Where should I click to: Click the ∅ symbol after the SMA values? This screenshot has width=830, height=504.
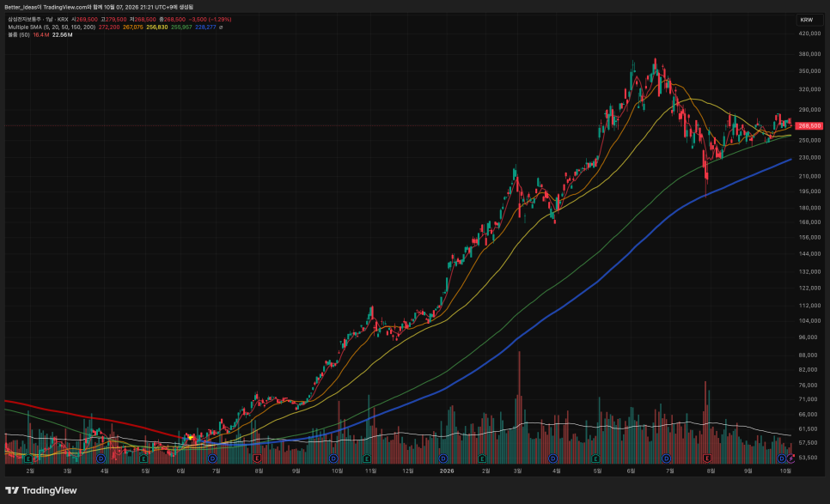(x=221, y=27)
